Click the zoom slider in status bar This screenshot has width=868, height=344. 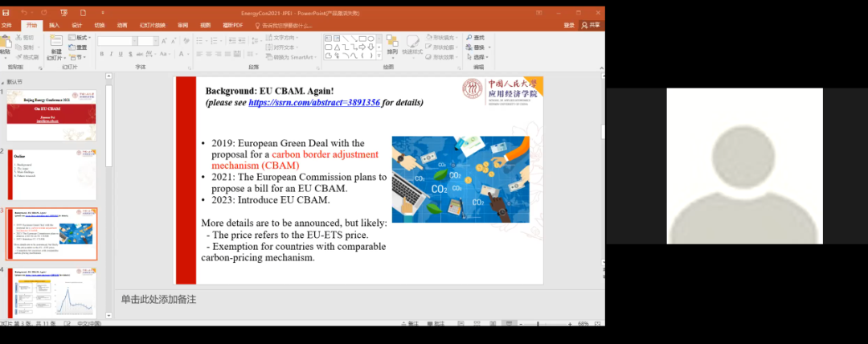point(538,324)
